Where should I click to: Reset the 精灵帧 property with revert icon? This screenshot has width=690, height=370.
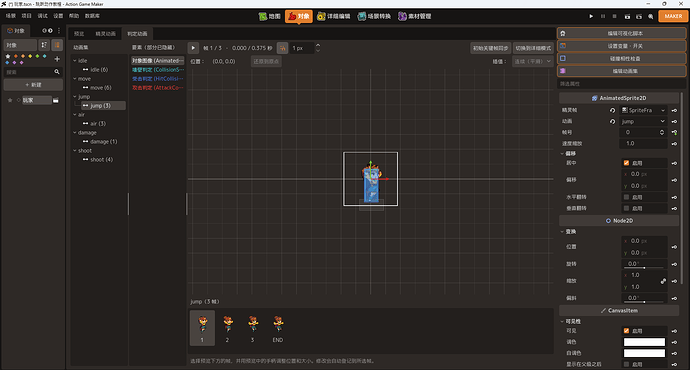pos(612,110)
